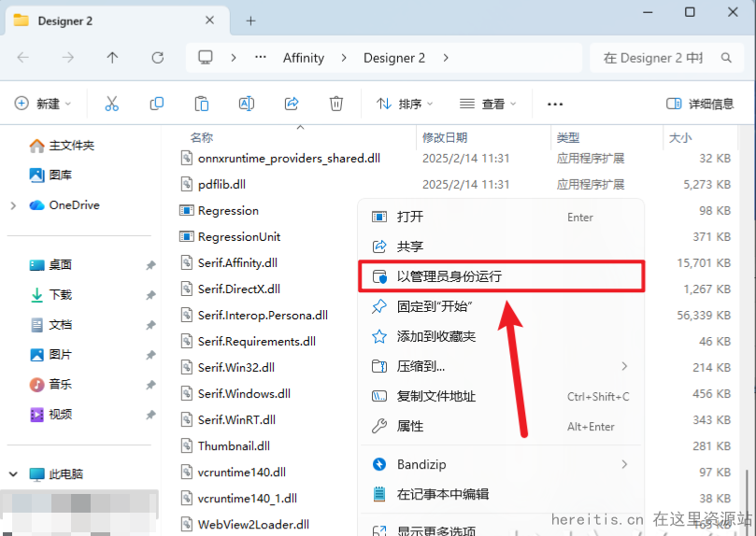The width and height of the screenshot is (756, 536).
Task: Go forward with the right arrow
Action: (68, 58)
